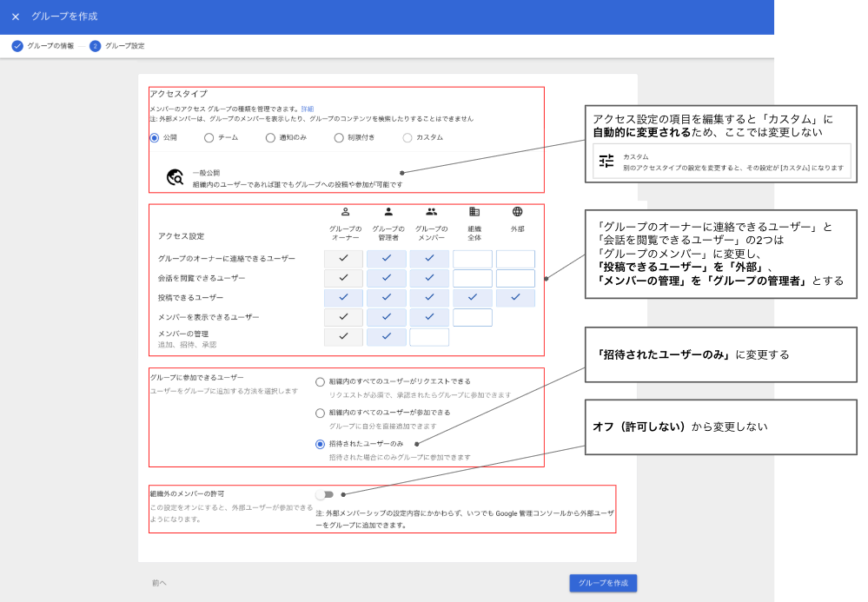Viewport: 868px width, 602px height.
Task: Click the グループを作成 button
Action: pos(603,583)
